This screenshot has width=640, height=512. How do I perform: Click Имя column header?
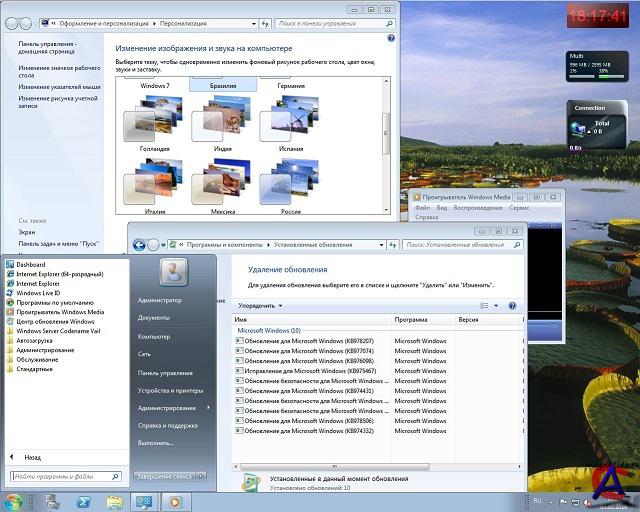312,320
